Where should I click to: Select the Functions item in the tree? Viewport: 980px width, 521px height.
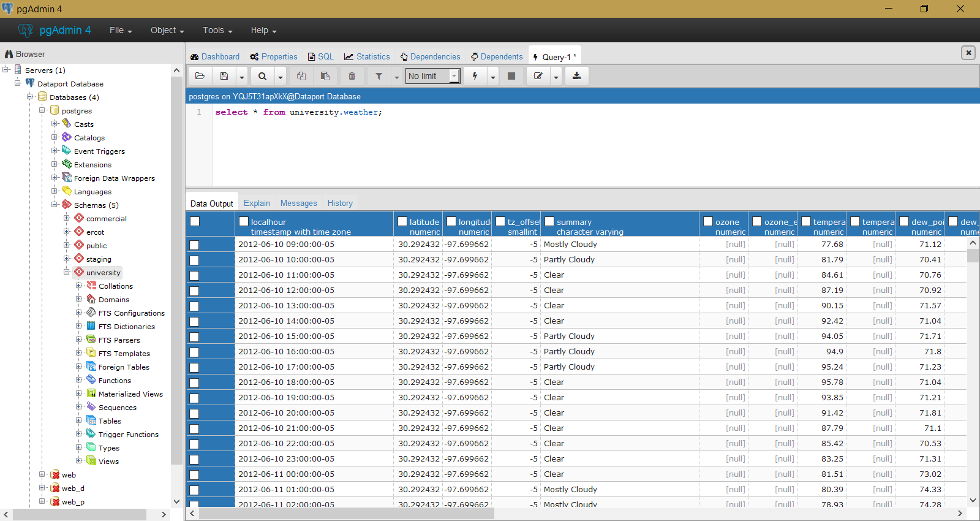coord(115,381)
